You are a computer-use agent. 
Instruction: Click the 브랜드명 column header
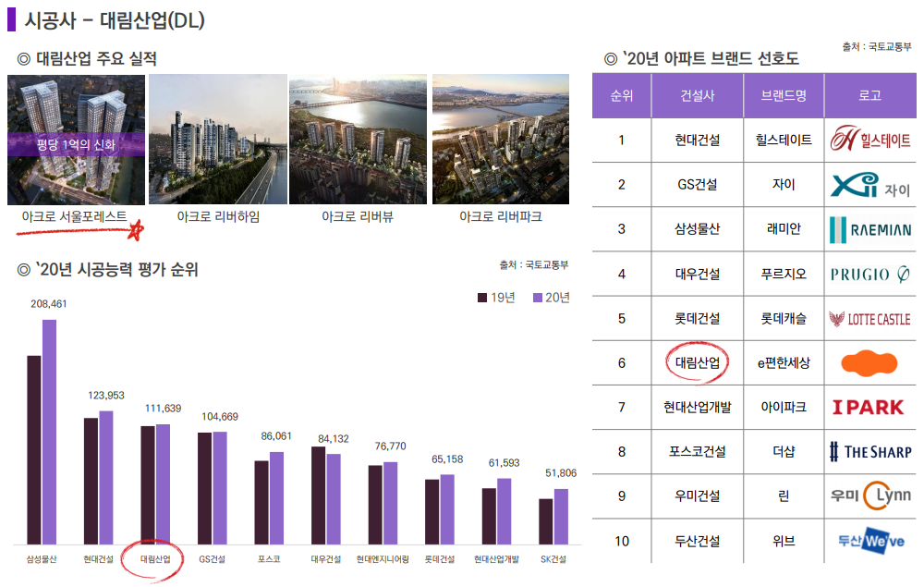tap(784, 95)
